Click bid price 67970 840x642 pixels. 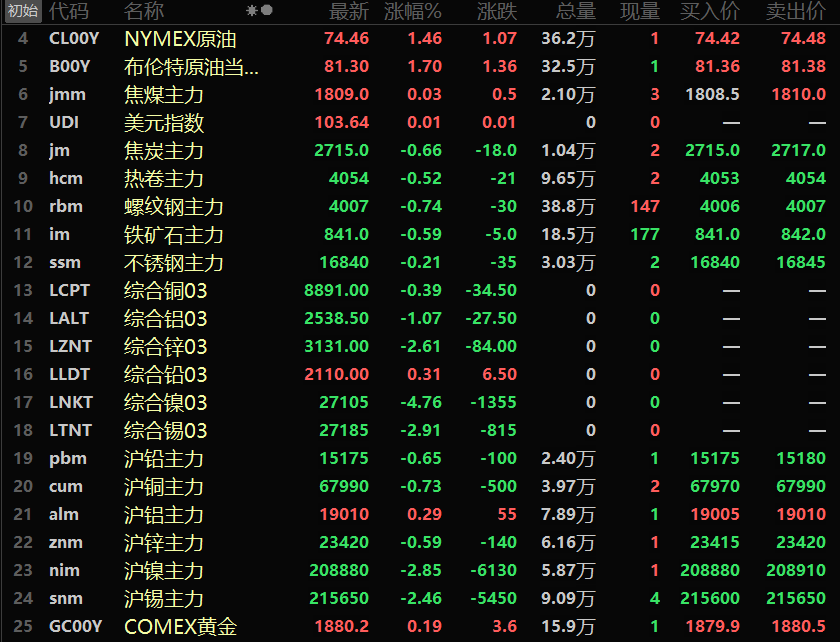click(x=715, y=486)
